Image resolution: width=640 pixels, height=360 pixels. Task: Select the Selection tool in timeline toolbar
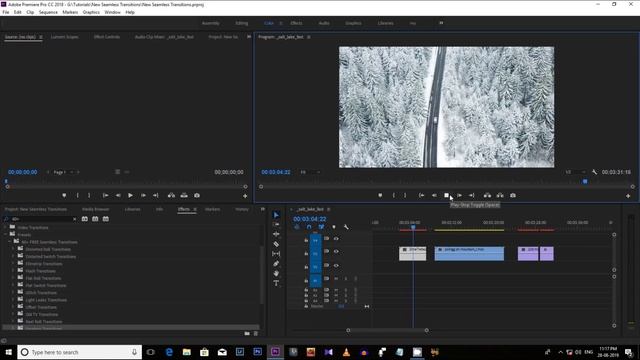[276, 215]
